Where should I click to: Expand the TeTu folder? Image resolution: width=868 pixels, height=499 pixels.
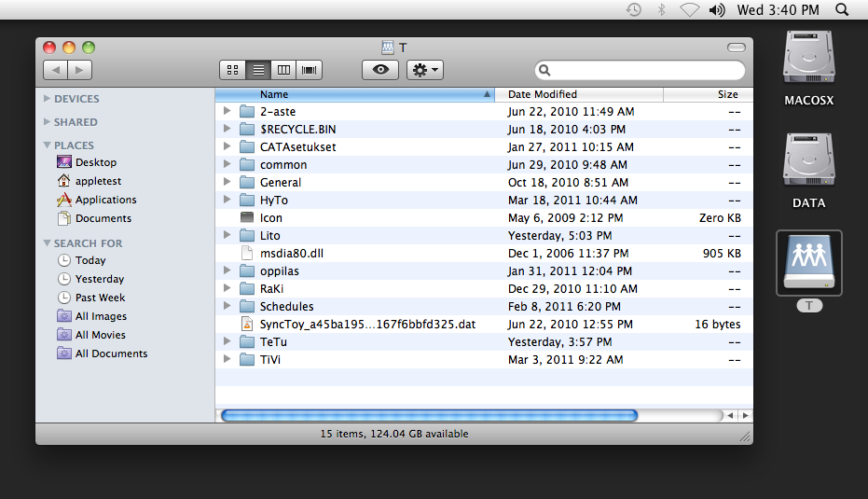pos(227,341)
